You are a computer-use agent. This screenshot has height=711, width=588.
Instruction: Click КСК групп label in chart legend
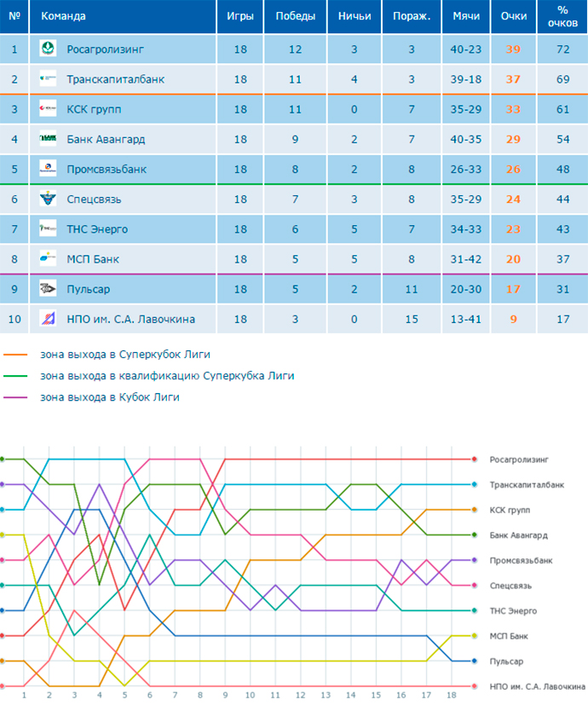coord(510,510)
